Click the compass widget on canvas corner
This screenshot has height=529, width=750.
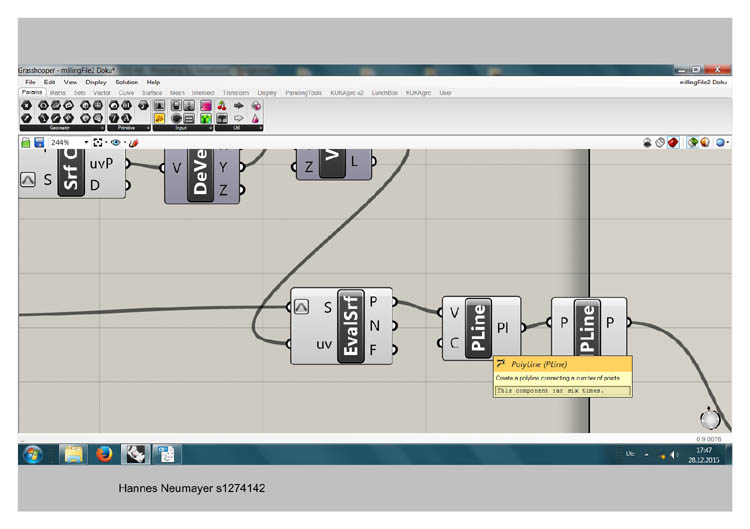pos(710,419)
